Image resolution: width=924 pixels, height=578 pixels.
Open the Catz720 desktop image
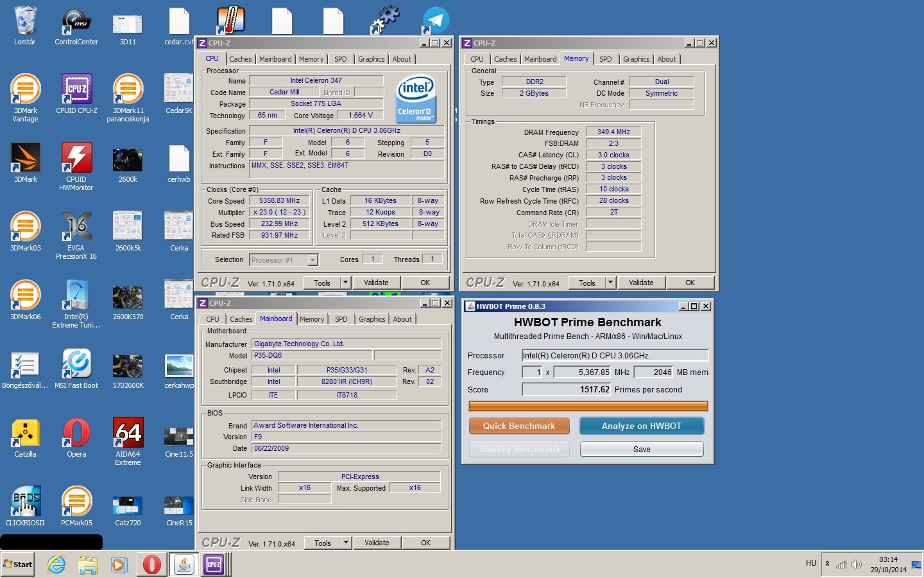[x=128, y=506]
